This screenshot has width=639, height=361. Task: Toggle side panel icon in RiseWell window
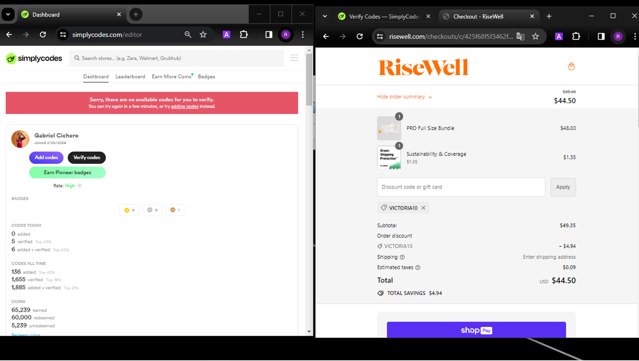(601, 36)
